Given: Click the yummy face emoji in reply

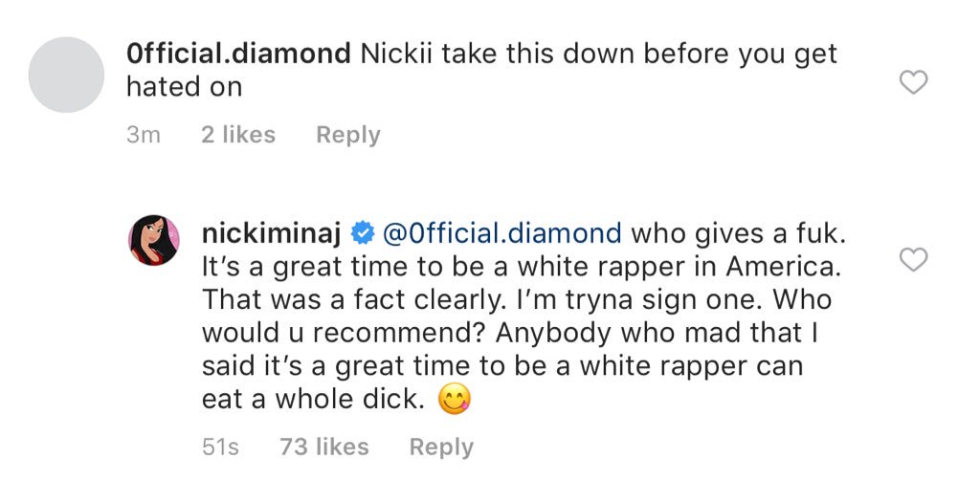Looking at the screenshot, I should tap(456, 400).
